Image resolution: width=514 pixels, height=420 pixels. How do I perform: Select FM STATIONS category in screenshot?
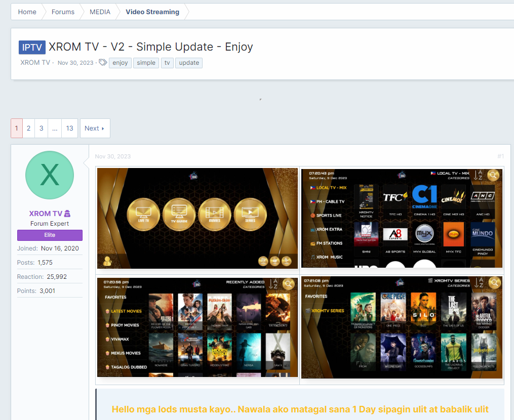327,243
